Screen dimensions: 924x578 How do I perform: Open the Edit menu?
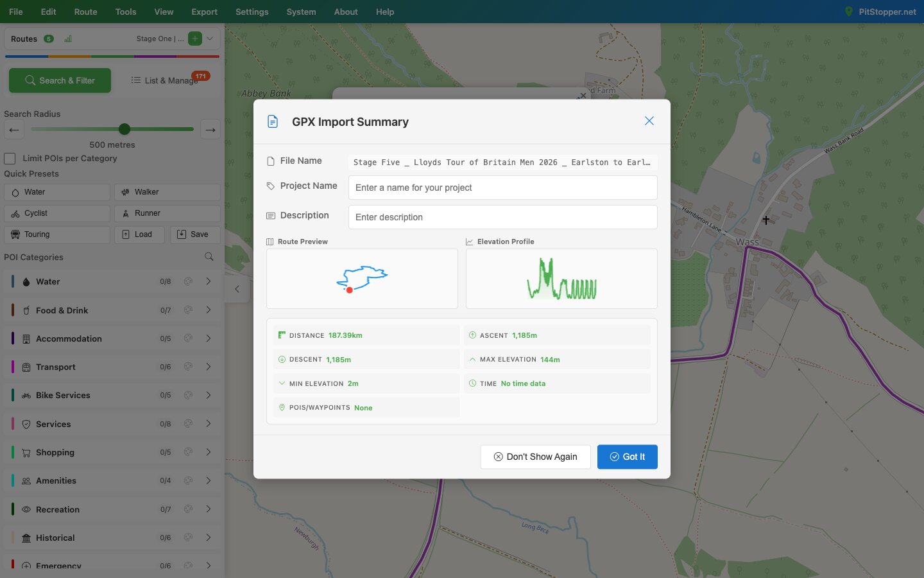(x=48, y=12)
